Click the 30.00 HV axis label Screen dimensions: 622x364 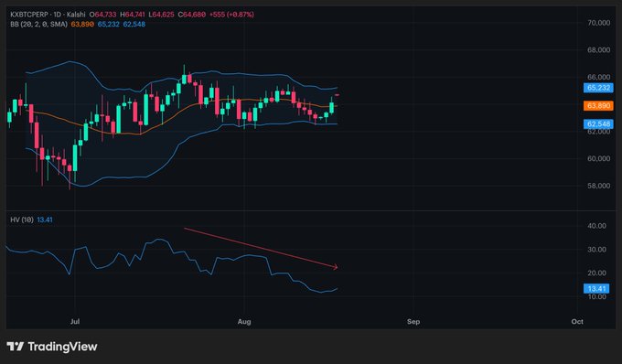(x=596, y=250)
